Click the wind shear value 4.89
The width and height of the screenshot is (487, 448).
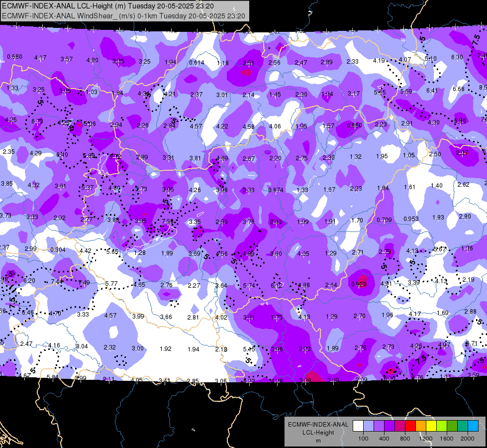[x=249, y=253]
